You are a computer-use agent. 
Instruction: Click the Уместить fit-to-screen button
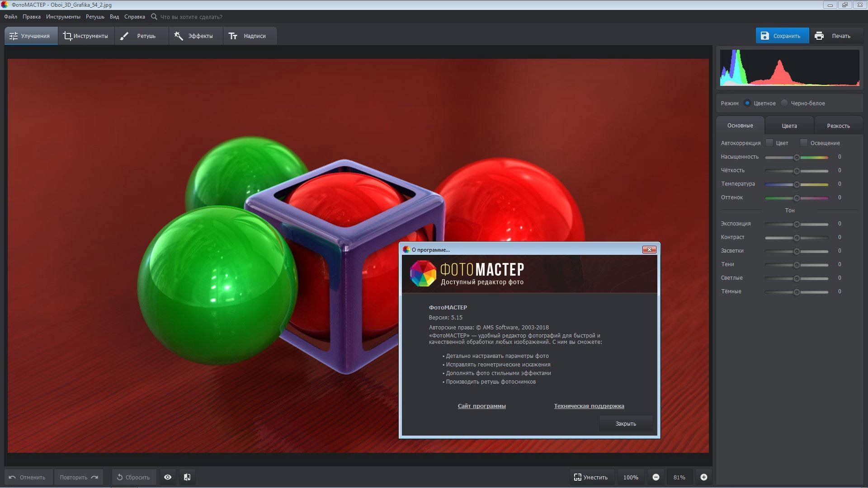coord(591,477)
